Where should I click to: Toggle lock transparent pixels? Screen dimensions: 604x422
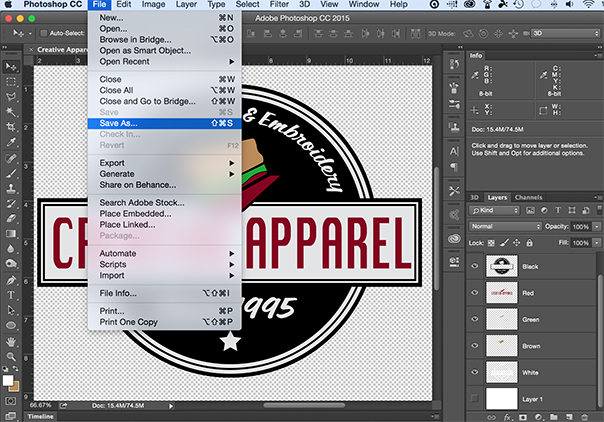(491, 243)
